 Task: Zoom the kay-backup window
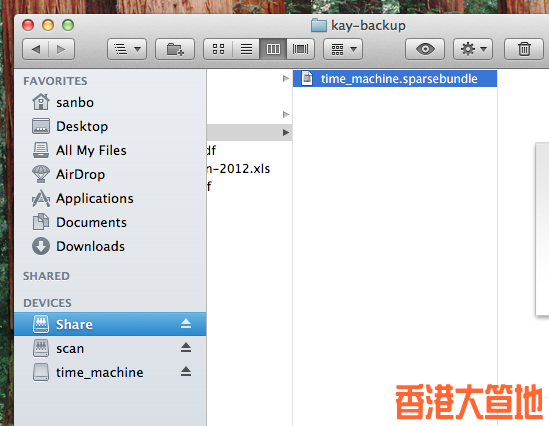[68, 25]
